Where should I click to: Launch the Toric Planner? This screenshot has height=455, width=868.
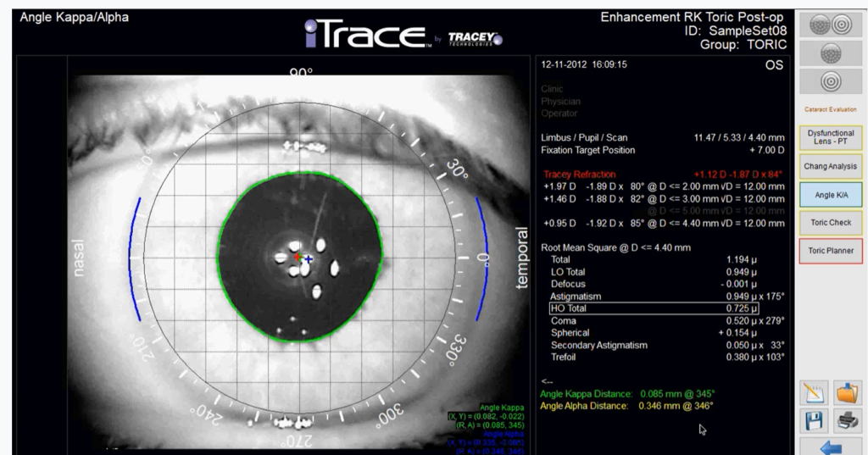point(831,251)
